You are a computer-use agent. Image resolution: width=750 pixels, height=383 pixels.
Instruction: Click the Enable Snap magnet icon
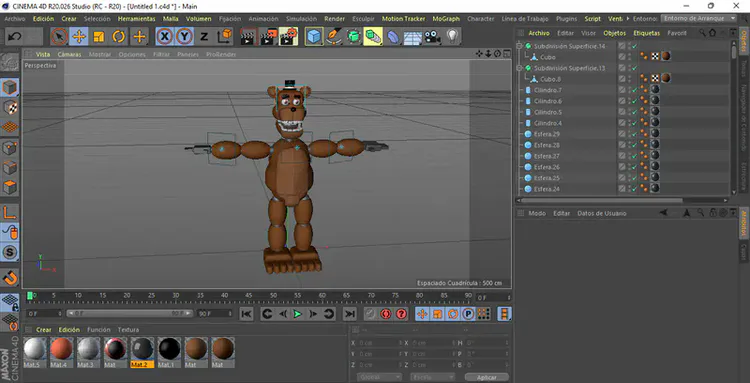click(10, 277)
